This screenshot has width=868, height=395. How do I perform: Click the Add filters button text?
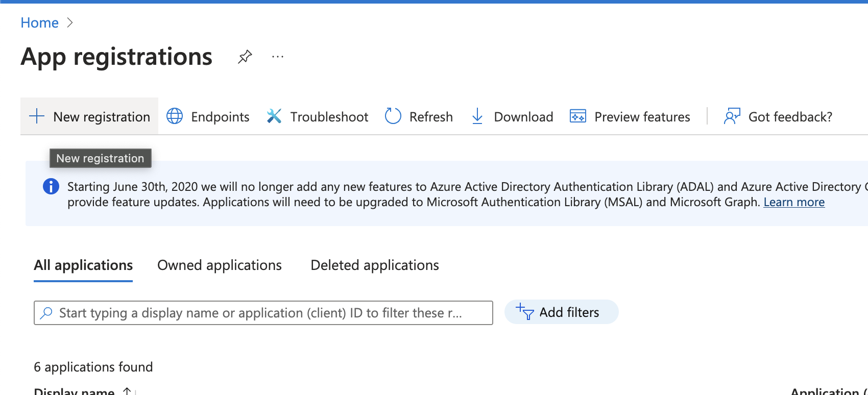point(569,312)
